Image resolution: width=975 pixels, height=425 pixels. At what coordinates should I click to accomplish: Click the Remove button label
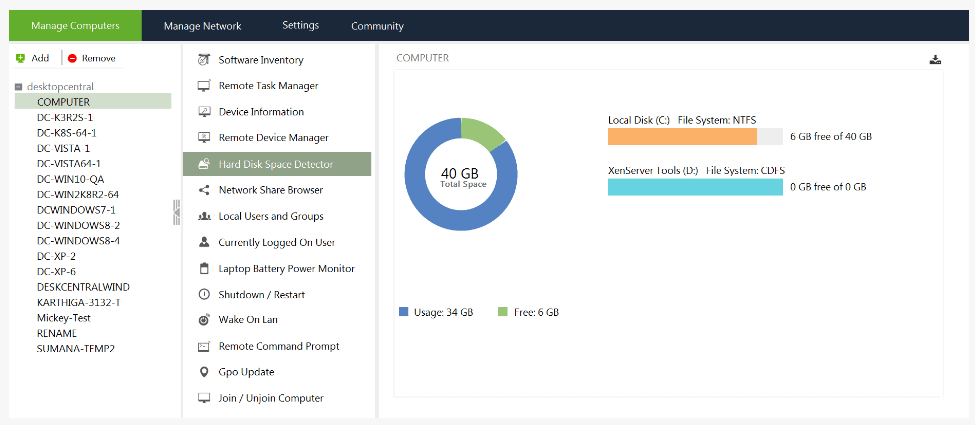tap(99, 58)
